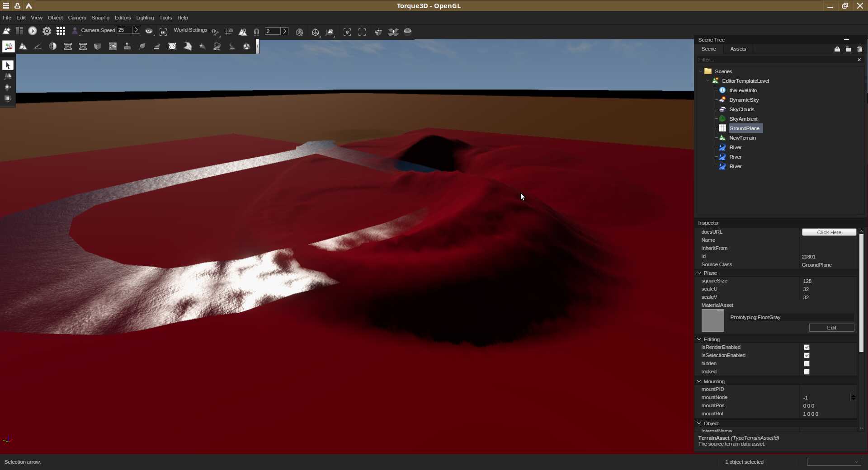Select the Terrain Editor mountain icon
The width and height of the screenshot is (868, 470).
[23, 47]
